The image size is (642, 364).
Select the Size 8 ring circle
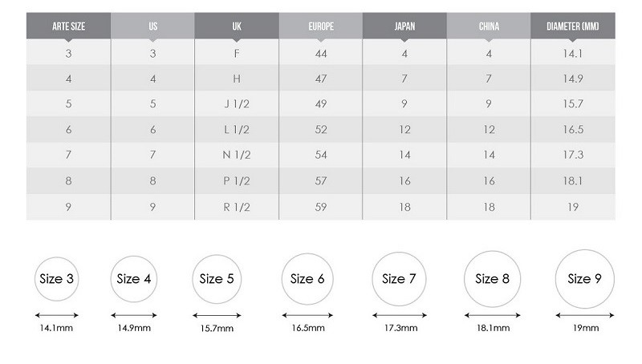click(x=492, y=279)
